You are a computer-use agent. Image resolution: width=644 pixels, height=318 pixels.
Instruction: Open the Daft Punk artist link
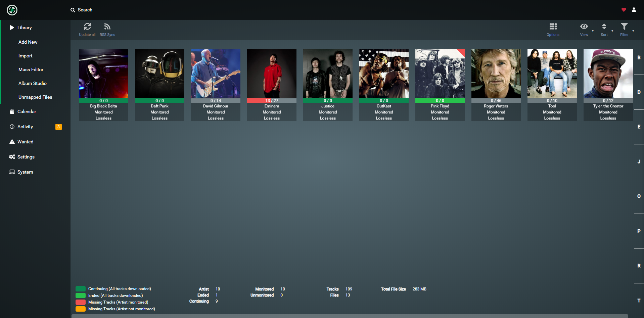tap(159, 106)
